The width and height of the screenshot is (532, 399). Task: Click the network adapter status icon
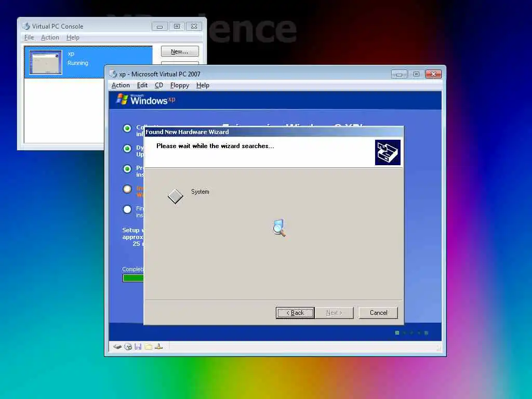158,347
